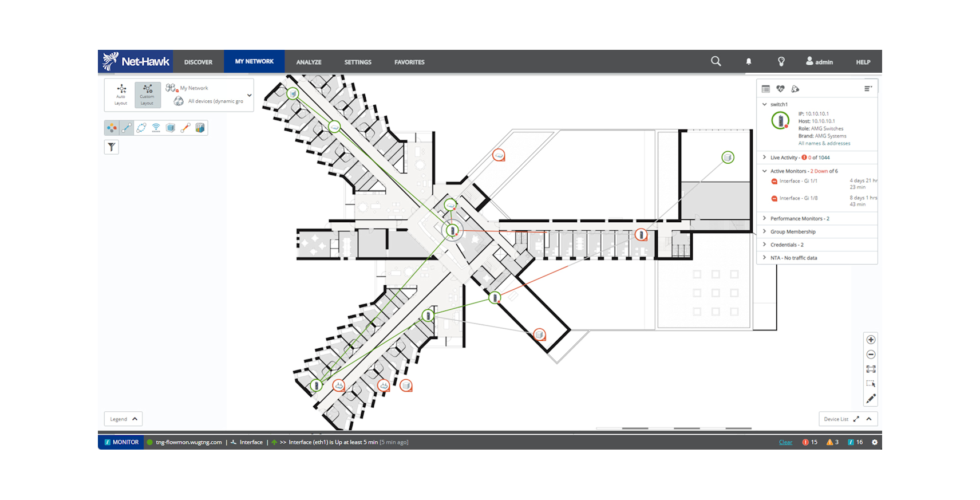Toggle the wireless overlay

pos(156,128)
